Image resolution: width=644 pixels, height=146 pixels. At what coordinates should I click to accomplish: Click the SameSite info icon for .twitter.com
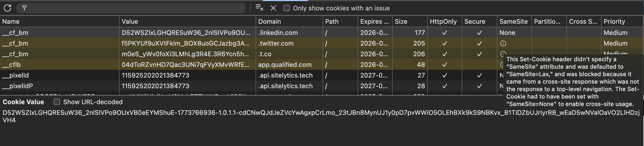tap(503, 43)
